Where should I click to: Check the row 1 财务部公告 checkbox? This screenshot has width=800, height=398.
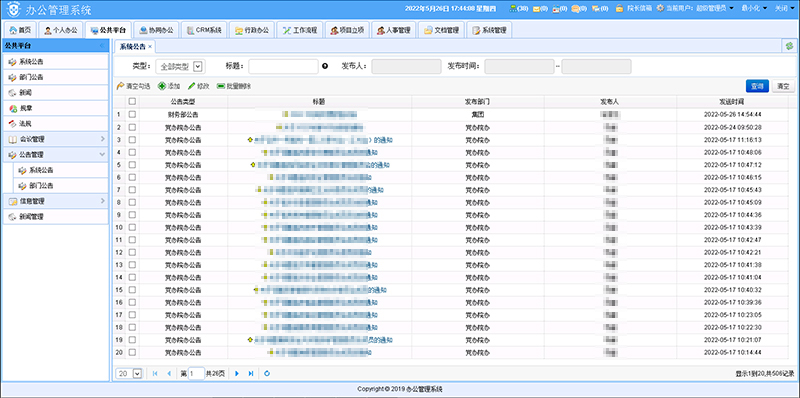[132, 114]
